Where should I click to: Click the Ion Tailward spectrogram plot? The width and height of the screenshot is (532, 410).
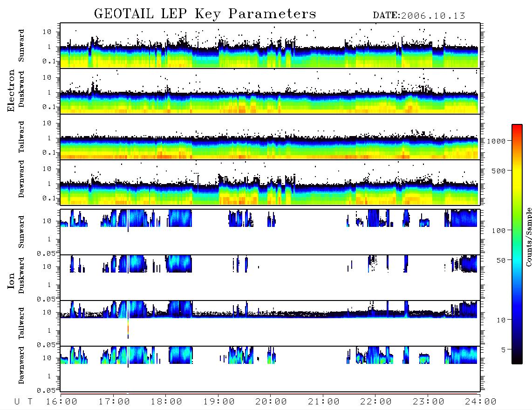270,323
